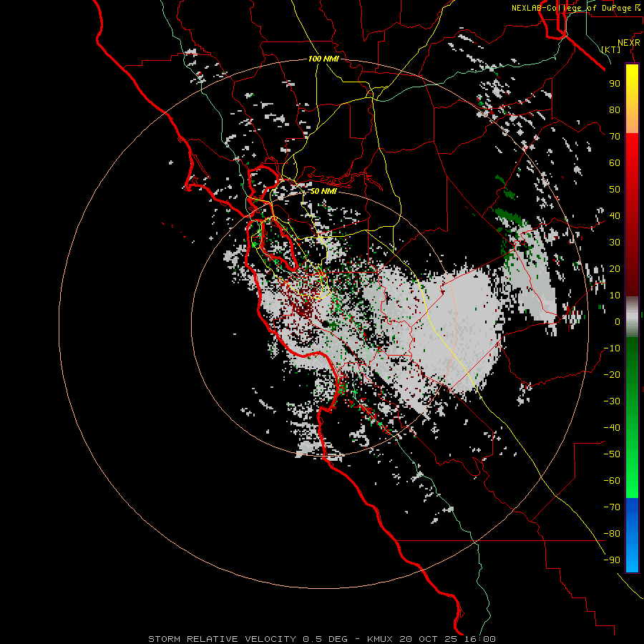Click the 60 value on velocity scale
Screen dimensions: 644x644
coord(615,163)
